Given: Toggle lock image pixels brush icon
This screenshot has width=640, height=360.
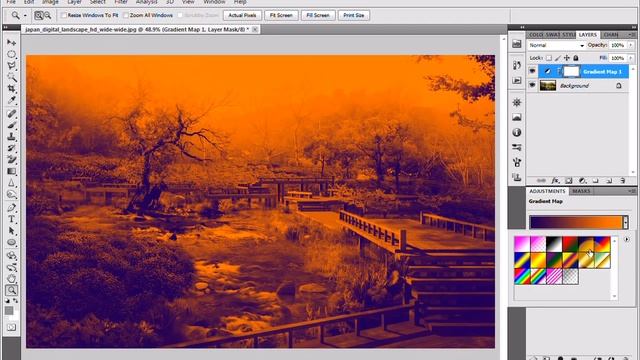Looking at the screenshot, I should click(558, 58).
